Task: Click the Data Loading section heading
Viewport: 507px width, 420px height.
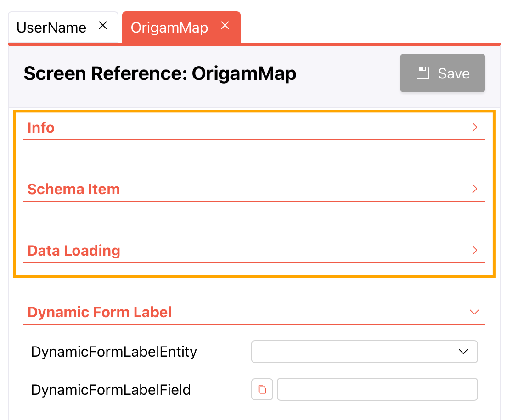Action: point(74,251)
